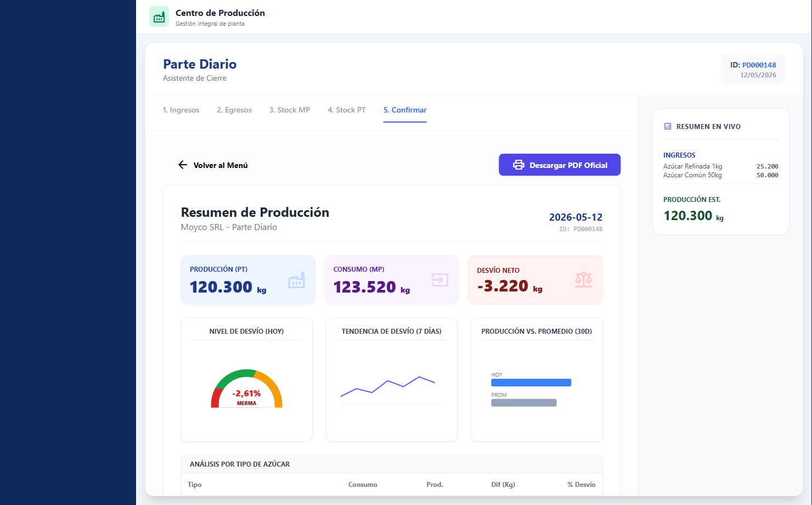This screenshot has width=812, height=505.
Task: Click the blue HOY production bar
Action: pos(531,383)
